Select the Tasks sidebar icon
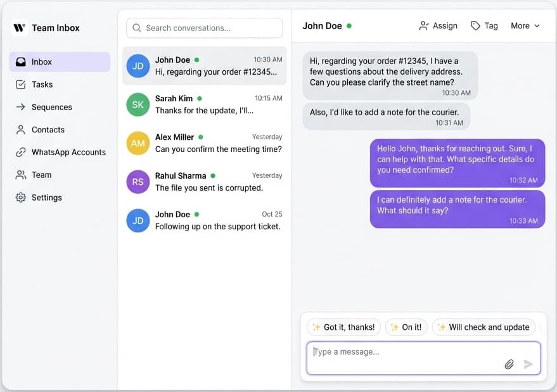Image resolution: width=557 pixels, height=392 pixels. 41,84
